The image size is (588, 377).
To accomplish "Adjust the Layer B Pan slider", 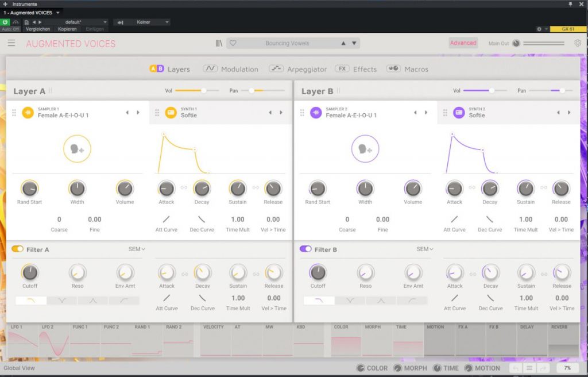I will [x=551, y=90].
